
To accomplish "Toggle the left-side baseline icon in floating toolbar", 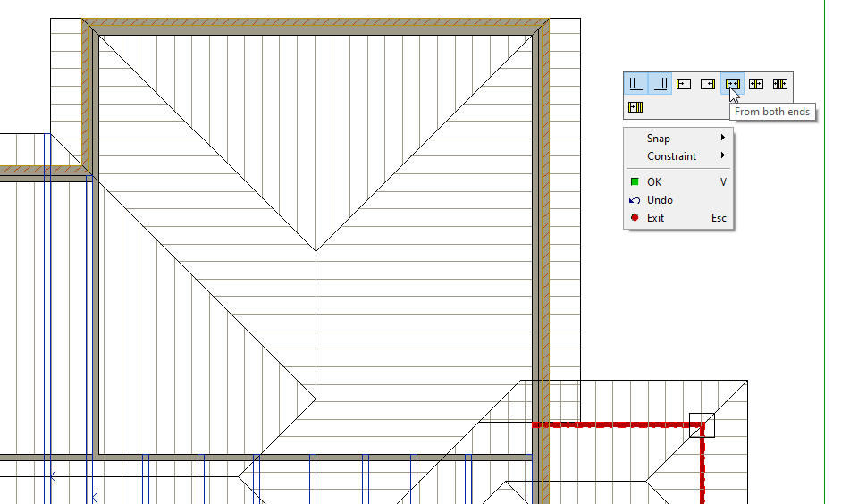I will click(635, 84).
